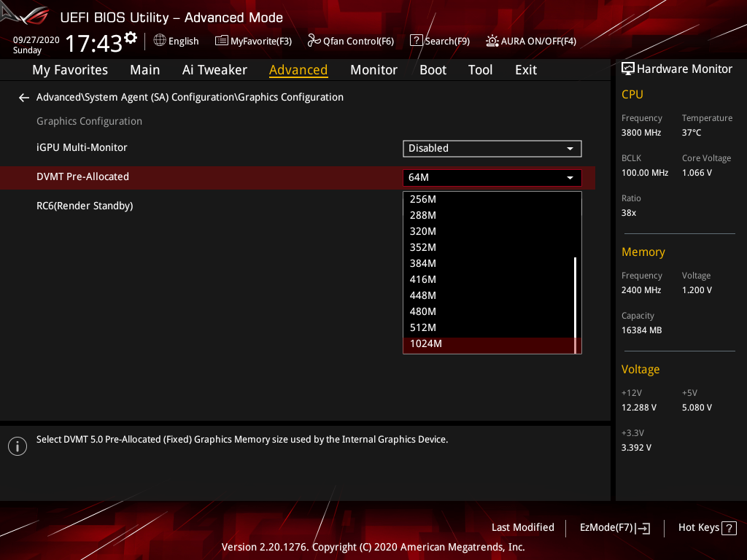
Task: Click the MyFavorite(F3) label
Action: [x=261, y=42]
